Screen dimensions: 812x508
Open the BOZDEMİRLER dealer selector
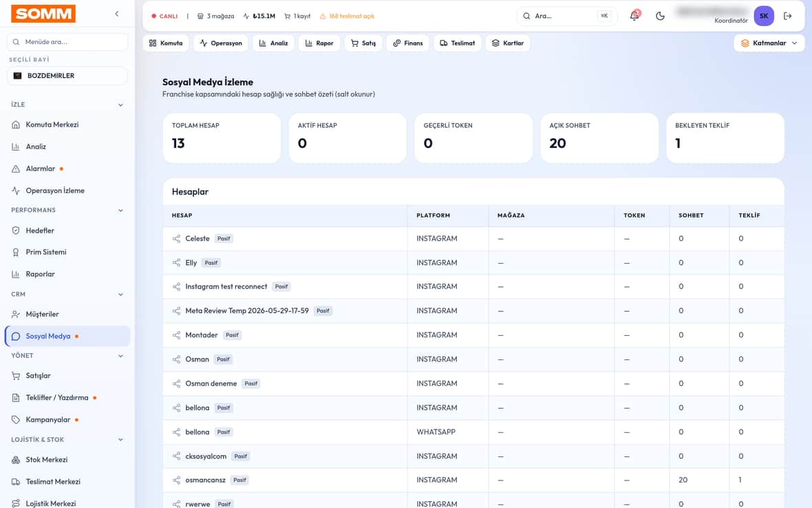[x=67, y=76]
